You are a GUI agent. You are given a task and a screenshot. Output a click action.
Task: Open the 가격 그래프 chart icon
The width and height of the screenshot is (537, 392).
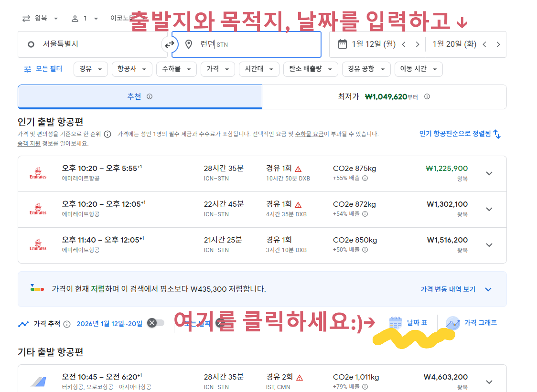point(451,323)
